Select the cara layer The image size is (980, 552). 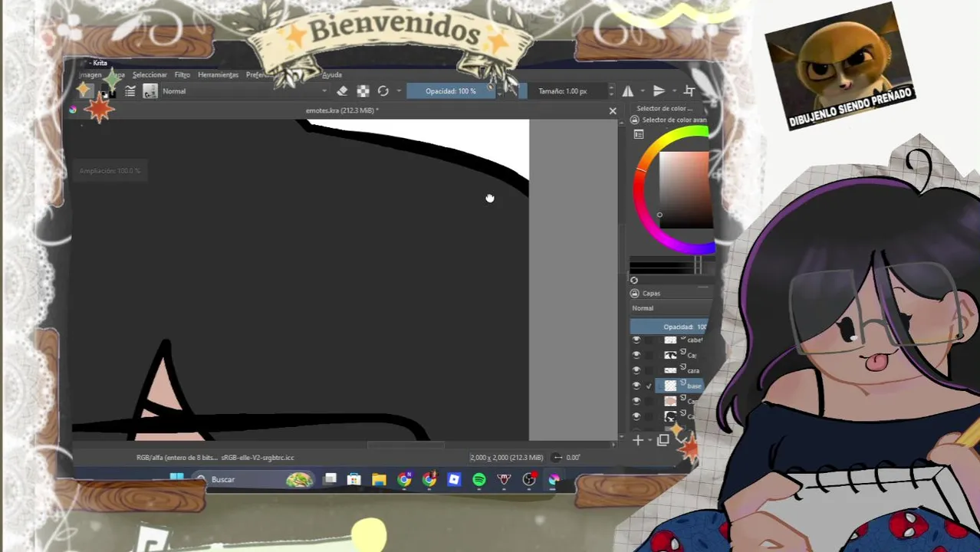[x=693, y=370]
